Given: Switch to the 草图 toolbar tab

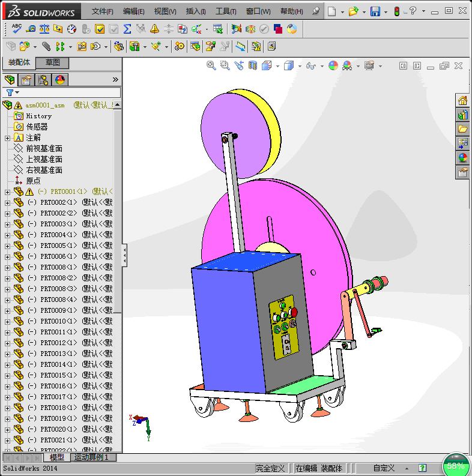Looking at the screenshot, I should pos(53,63).
